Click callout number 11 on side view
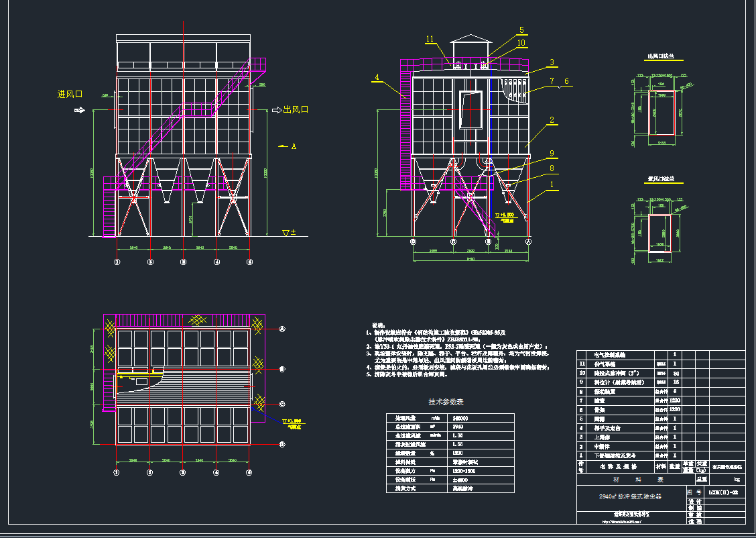 [430, 39]
